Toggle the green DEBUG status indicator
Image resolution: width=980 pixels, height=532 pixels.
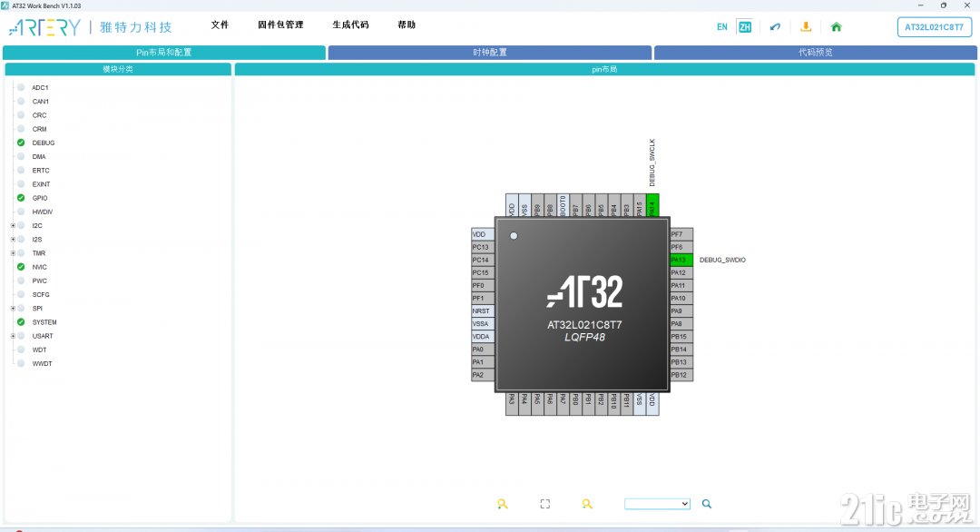tap(21, 143)
